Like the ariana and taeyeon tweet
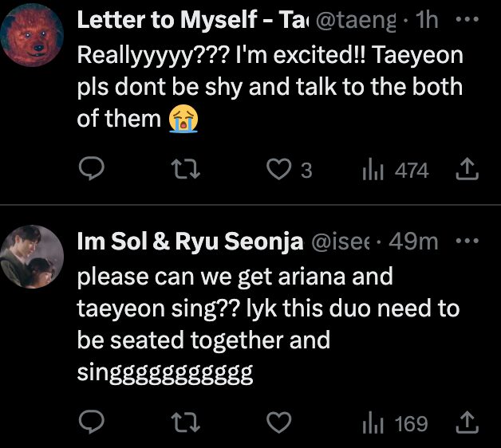 click(278, 423)
